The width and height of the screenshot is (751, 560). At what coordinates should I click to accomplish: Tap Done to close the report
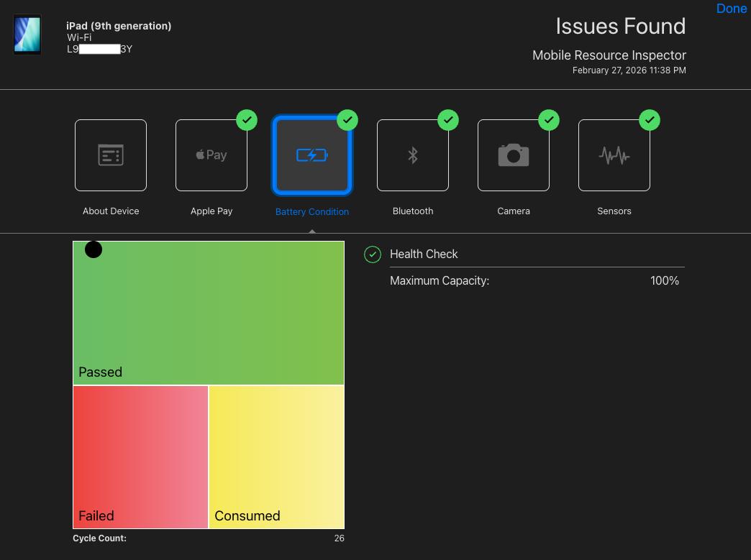731,9
